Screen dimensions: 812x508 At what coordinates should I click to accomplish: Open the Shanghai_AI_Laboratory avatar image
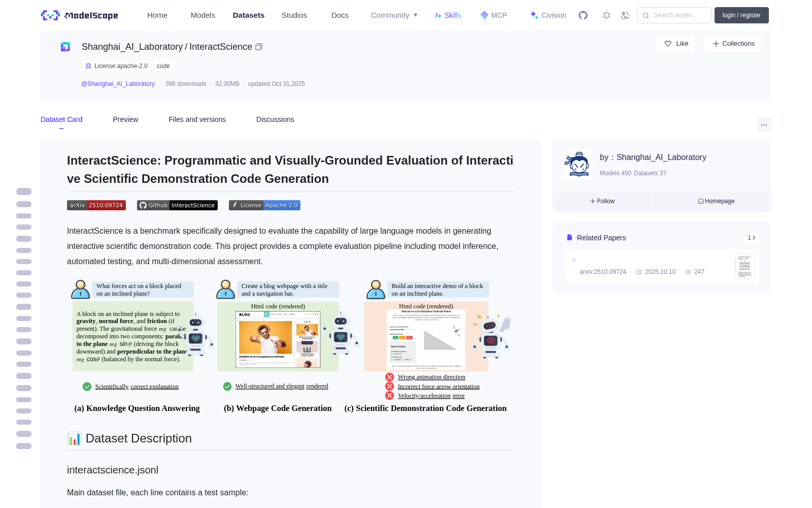[x=578, y=165]
